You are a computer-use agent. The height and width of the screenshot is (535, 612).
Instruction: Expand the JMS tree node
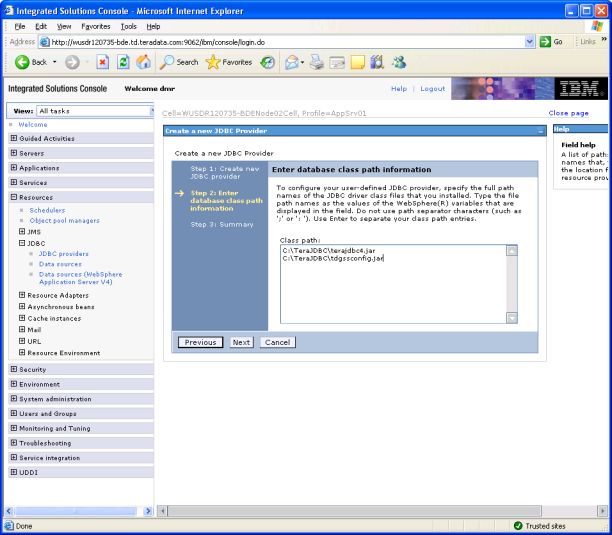[22, 231]
